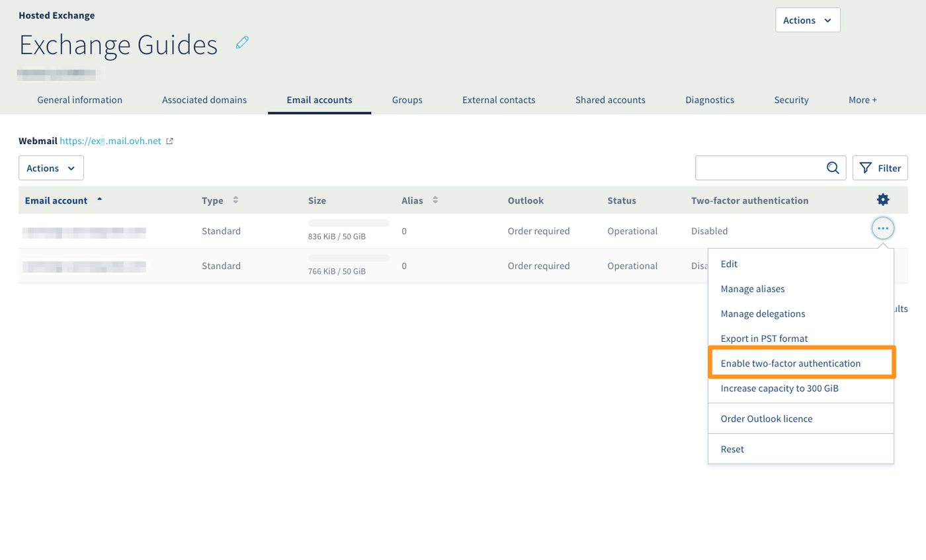Click the magnifier search icon

(833, 168)
